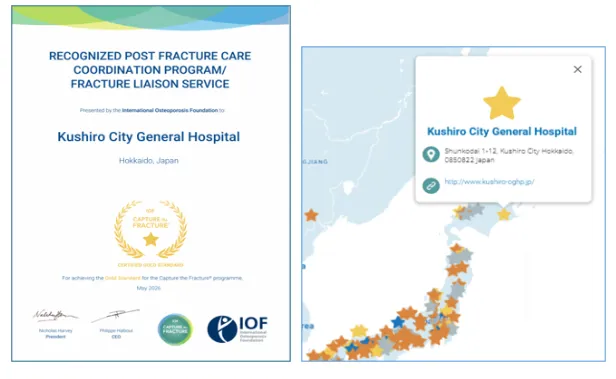616x379 pixels.
Task: Open the kushiro-cghp.jp website link
Action: (x=489, y=181)
